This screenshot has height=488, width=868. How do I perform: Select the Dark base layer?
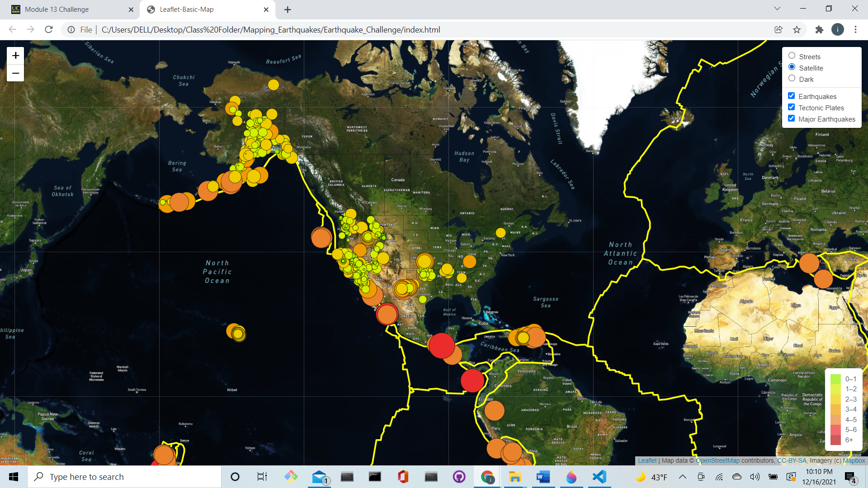click(x=792, y=79)
